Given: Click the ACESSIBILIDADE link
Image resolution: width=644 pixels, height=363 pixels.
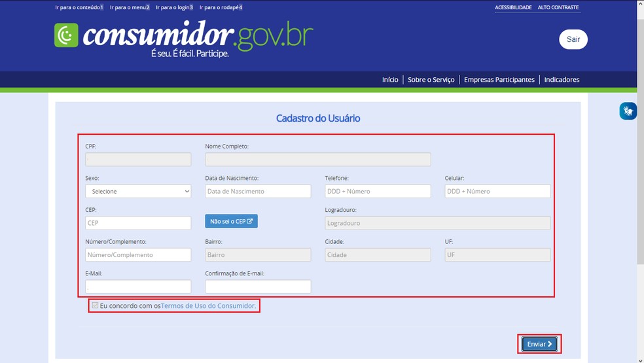Looking at the screenshot, I should [x=513, y=7].
